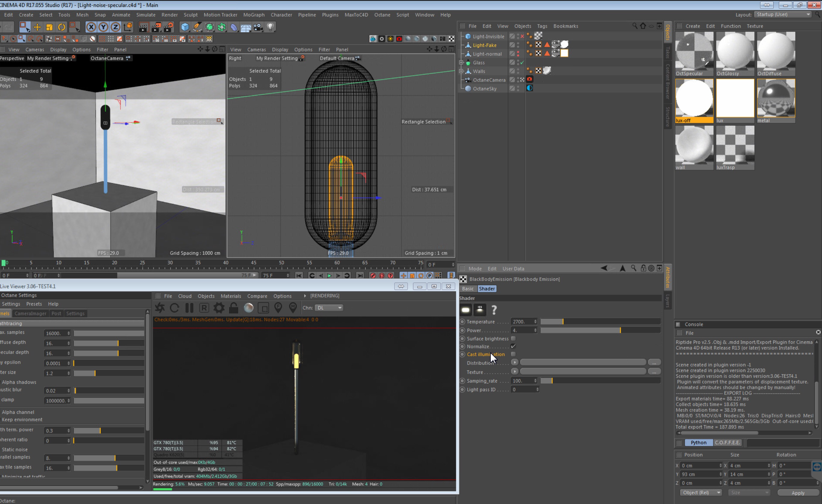Add a Cube primitive from toolbar
822x504 pixels.
click(185, 27)
